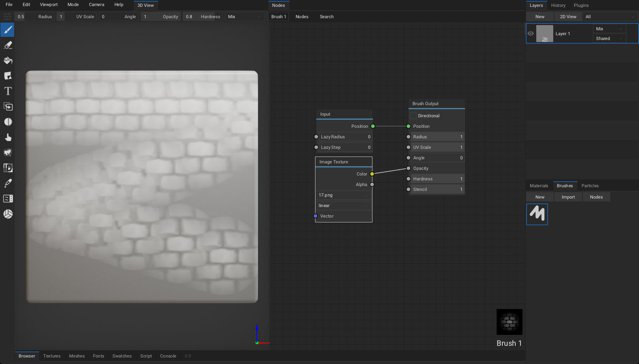Open the Mix blend mode dropdown in toolbar
This screenshot has width=639, height=364.
pyautogui.click(x=244, y=17)
